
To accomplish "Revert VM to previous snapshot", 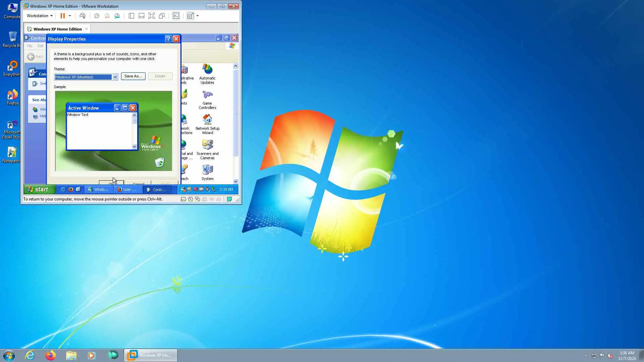I will point(107,16).
